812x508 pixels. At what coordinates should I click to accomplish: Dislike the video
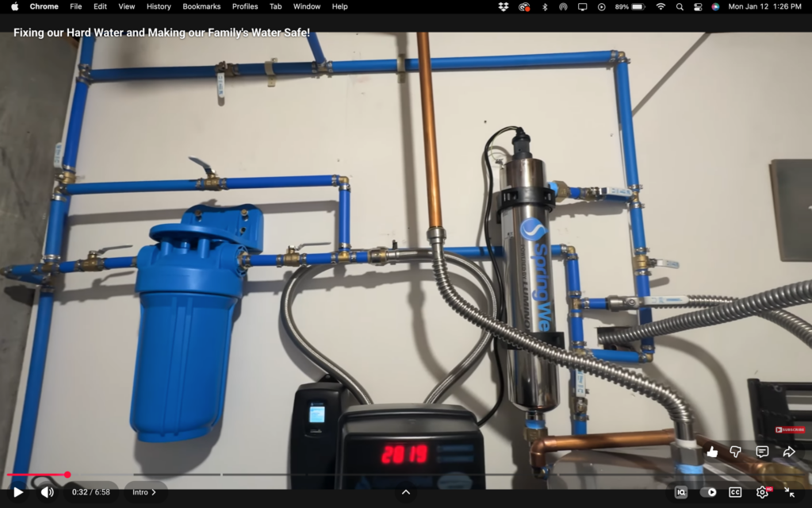[737, 452]
